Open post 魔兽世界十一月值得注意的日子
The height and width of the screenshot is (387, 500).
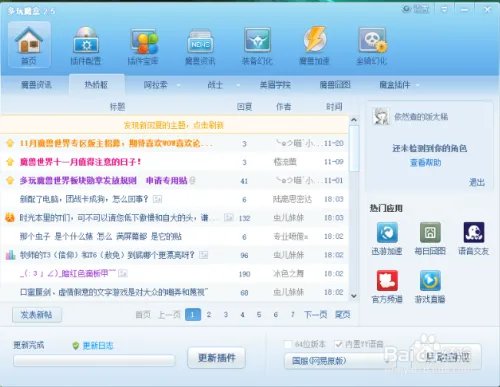pos(80,162)
